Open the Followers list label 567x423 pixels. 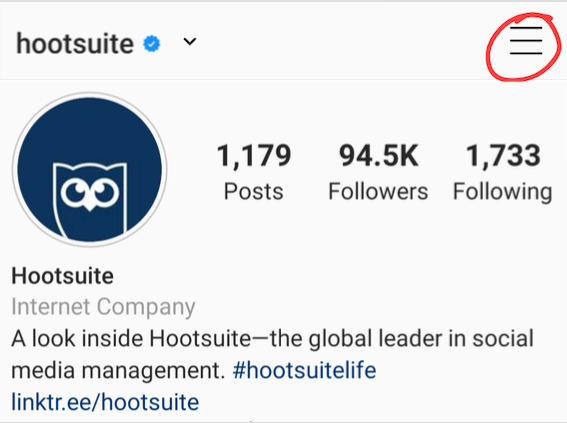tap(378, 191)
